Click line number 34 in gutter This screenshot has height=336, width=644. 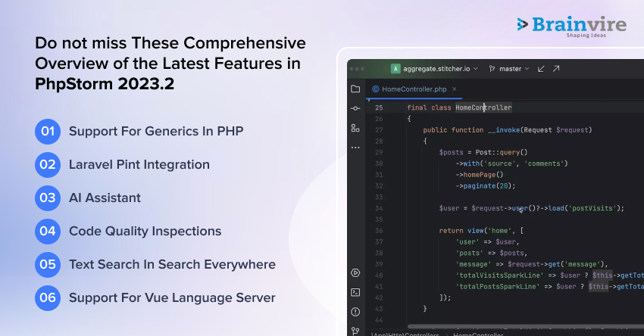click(379, 208)
